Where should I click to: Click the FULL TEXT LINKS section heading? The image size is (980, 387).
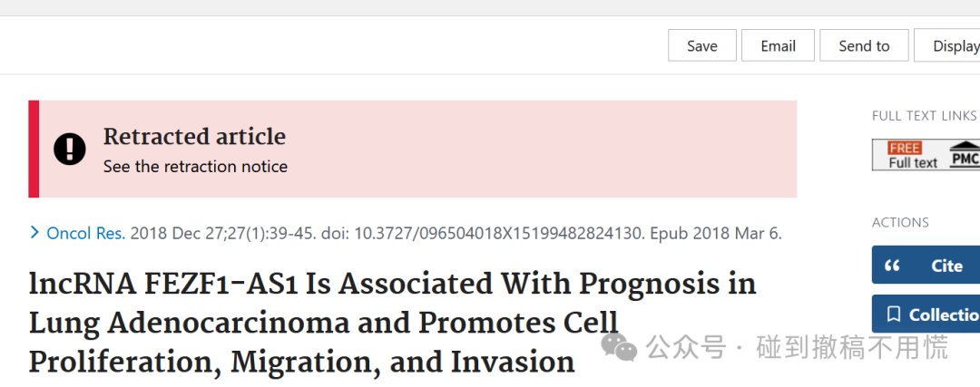coord(924,115)
